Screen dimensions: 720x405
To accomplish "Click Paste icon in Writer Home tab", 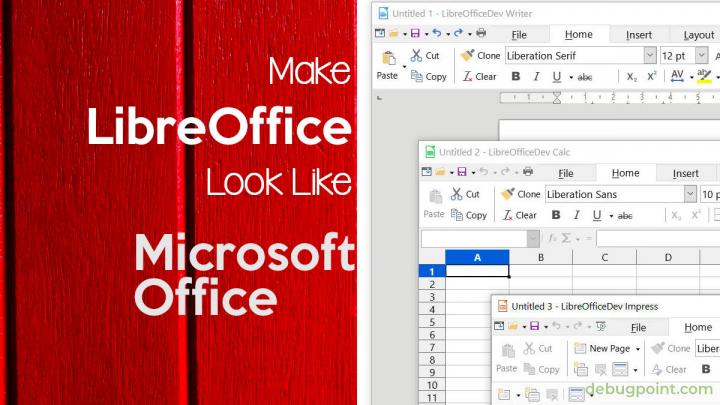I will (388, 59).
